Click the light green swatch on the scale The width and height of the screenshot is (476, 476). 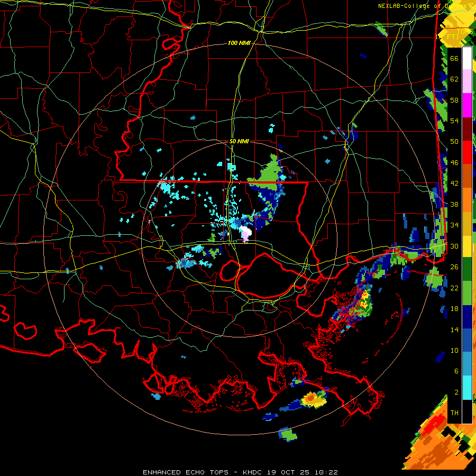[x=467, y=293]
